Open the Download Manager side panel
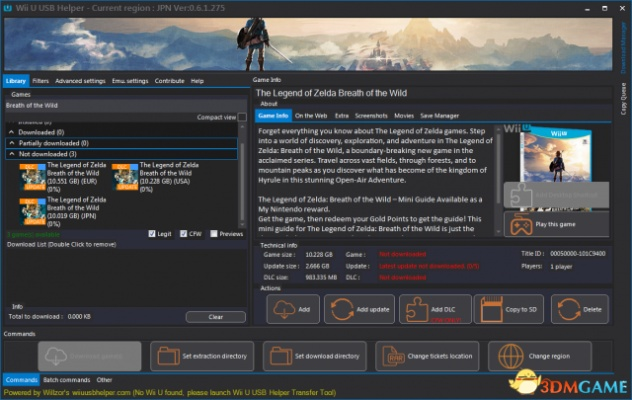Image resolution: width=632 pixels, height=400 pixels. [x=624, y=48]
